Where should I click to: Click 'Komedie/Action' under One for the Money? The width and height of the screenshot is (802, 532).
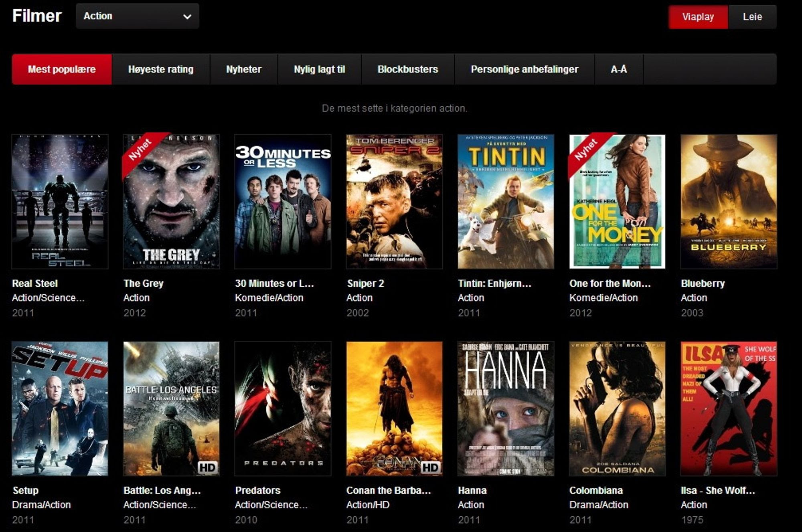604,298
